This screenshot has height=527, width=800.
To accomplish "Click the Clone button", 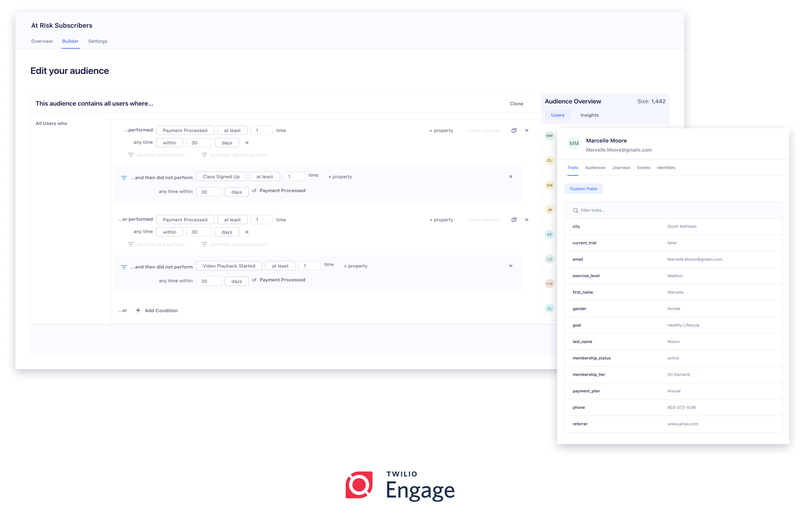I will click(516, 104).
